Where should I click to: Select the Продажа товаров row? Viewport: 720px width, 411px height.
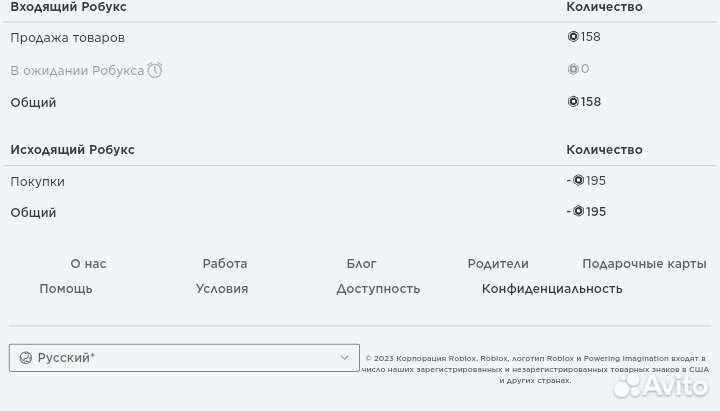[68, 38]
